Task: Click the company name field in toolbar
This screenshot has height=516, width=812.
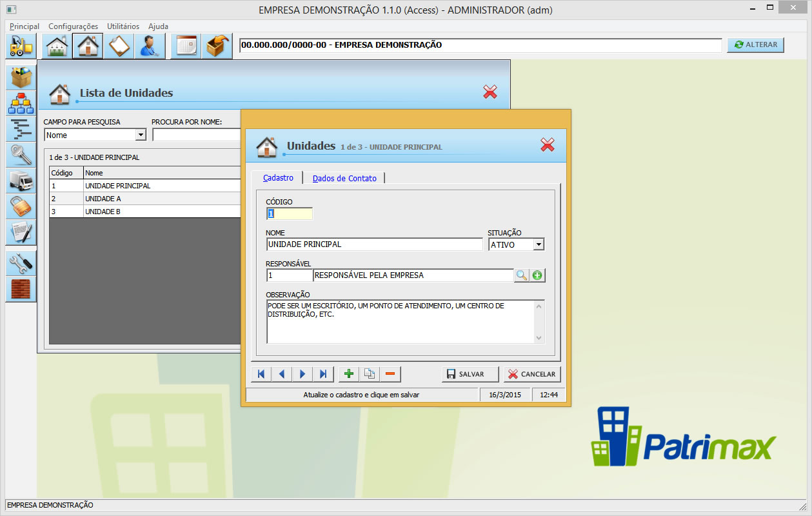Action: click(480, 45)
